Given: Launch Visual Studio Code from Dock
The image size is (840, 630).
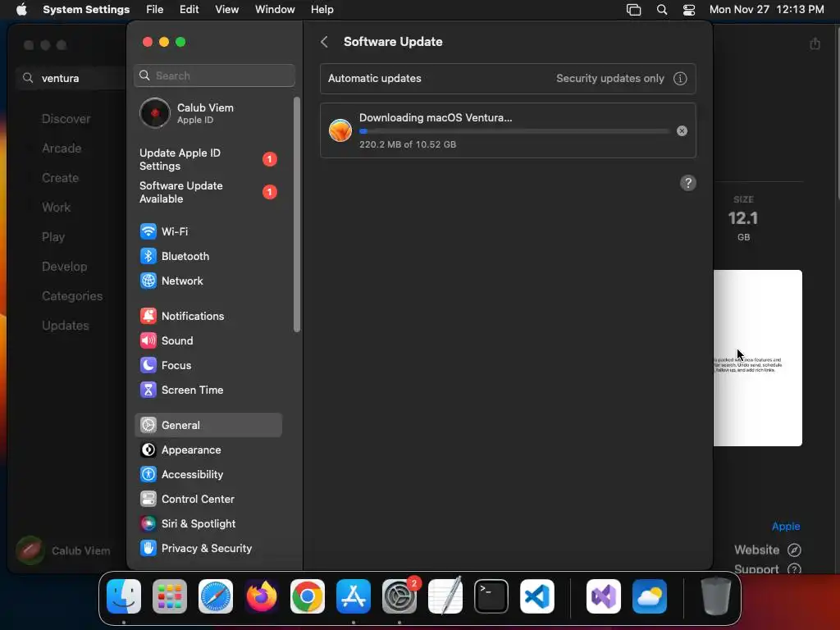Looking at the screenshot, I should (536, 596).
